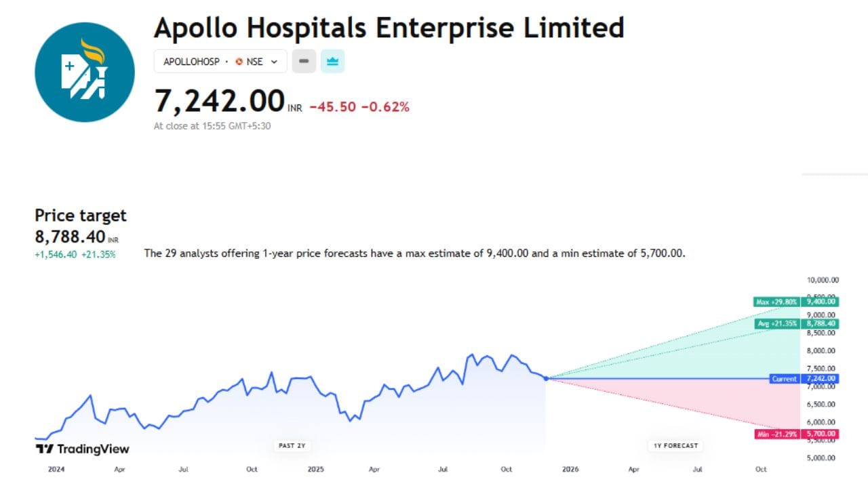Click the NSE exchange flame icon
The width and height of the screenshot is (868, 488).
click(x=239, y=61)
